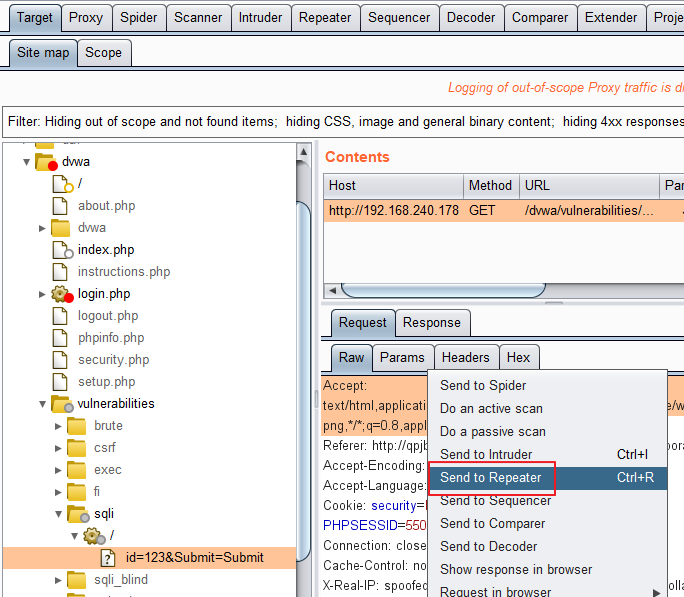Open the Hex view tab
The image size is (684, 597).
tap(518, 358)
